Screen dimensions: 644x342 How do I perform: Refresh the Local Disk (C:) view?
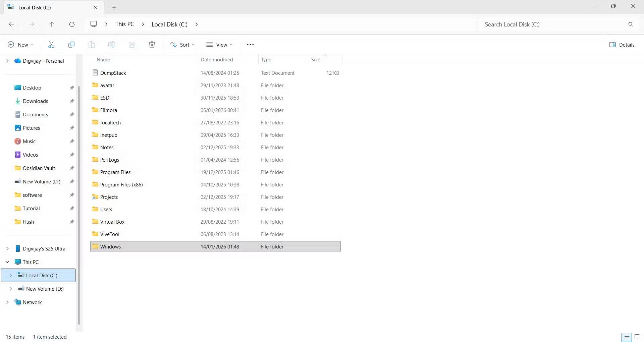click(72, 24)
